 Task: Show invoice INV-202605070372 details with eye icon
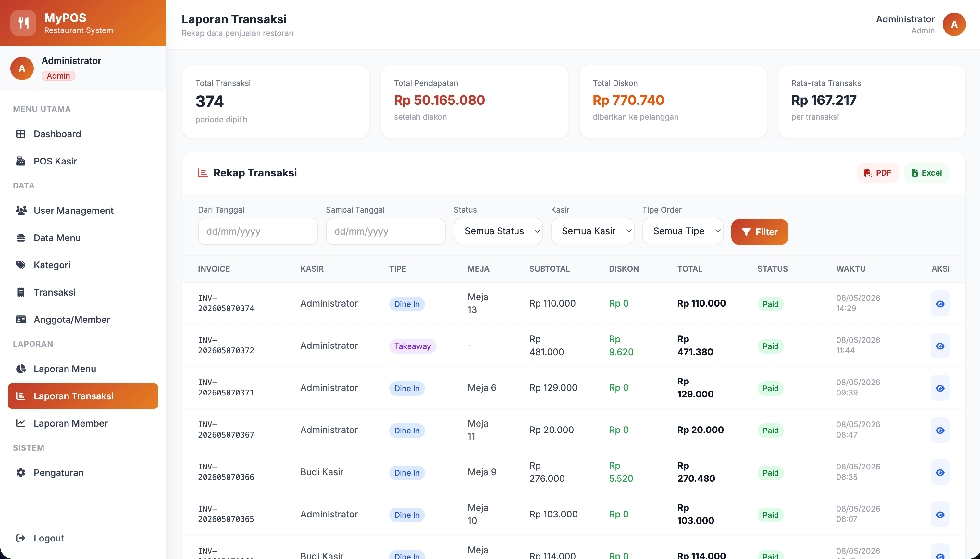(x=940, y=346)
